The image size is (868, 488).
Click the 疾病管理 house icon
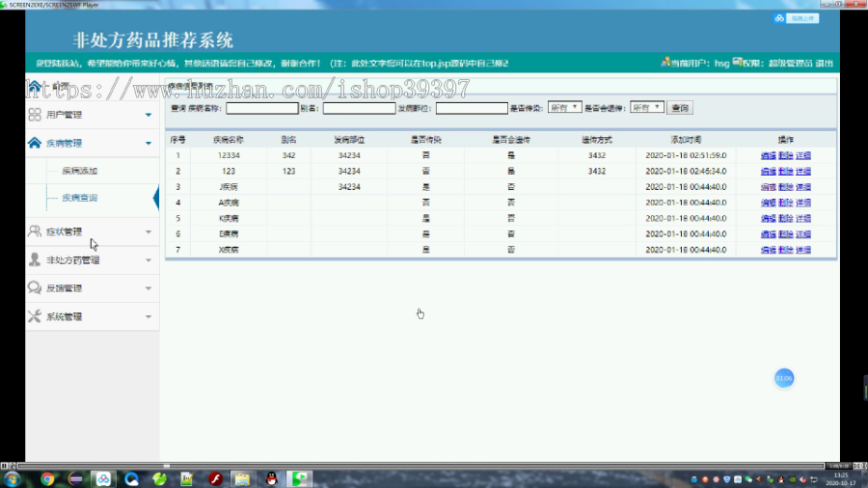point(35,143)
